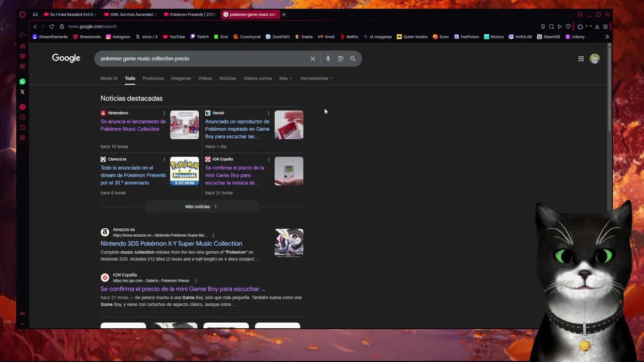
Task: Open options menu for the IGN España news card
Action: point(269,159)
